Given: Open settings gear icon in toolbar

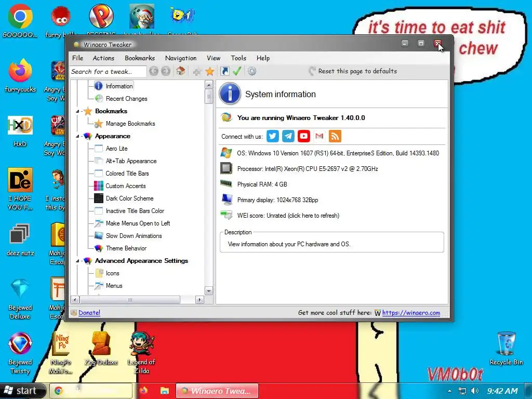Looking at the screenshot, I should [252, 71].
